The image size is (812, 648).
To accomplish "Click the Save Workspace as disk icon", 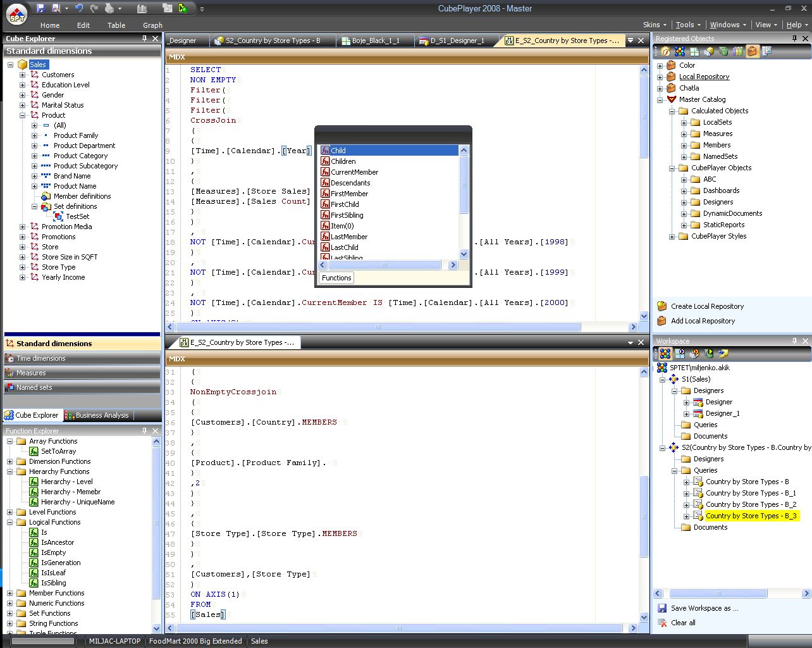I will [662, 608].
